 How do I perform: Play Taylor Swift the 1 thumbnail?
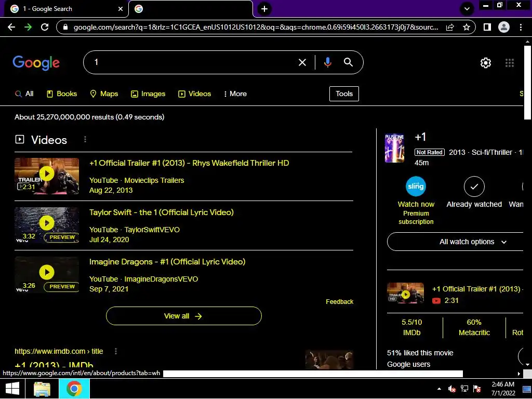coord(46,225)
